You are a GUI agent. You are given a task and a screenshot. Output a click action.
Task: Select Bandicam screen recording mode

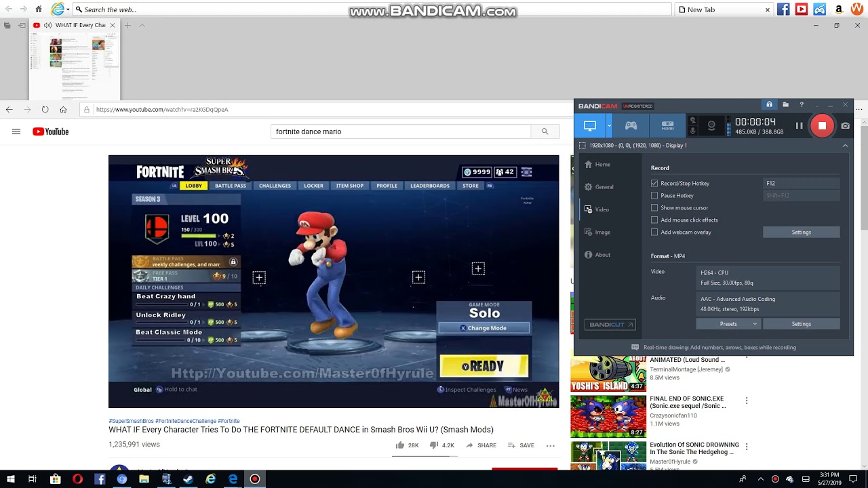tap(590, 125)
